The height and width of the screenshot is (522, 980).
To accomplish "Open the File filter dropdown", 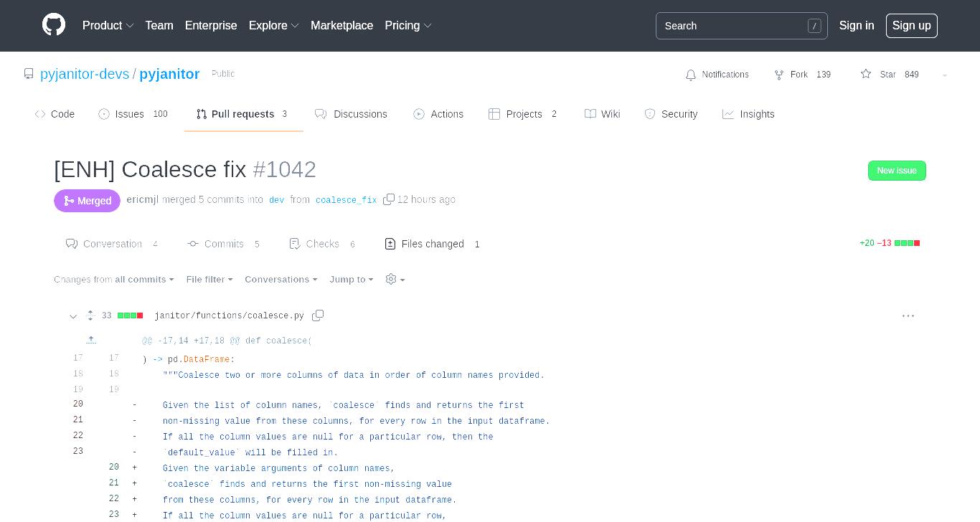I will click(209, 280).
